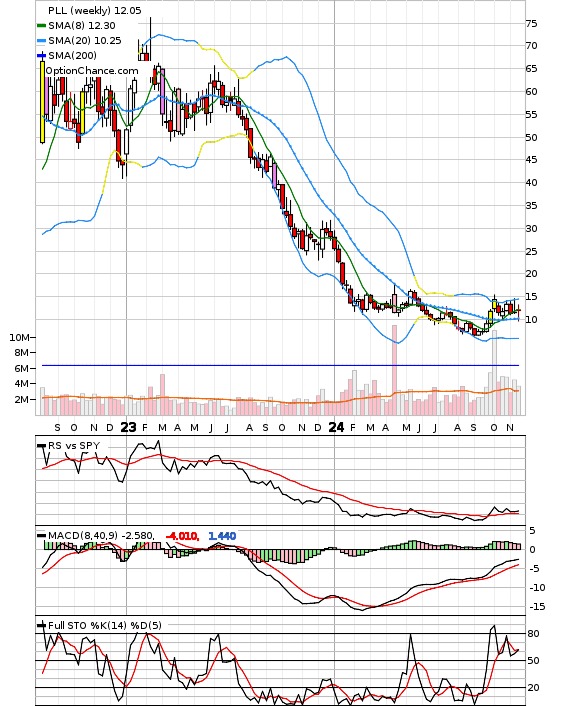Click the OptionChance.com watermark text
The width and height of the screenshot is (566, 706).
click(92, 71)
